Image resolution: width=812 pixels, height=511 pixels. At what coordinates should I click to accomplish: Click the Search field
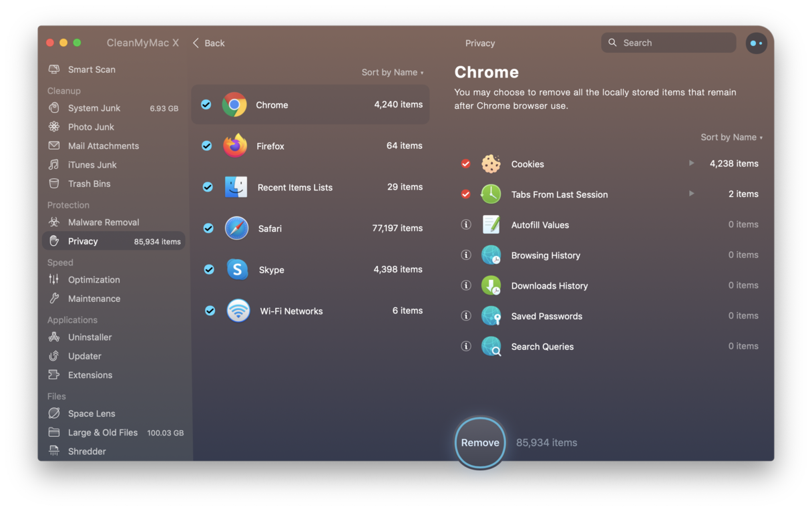668,43
